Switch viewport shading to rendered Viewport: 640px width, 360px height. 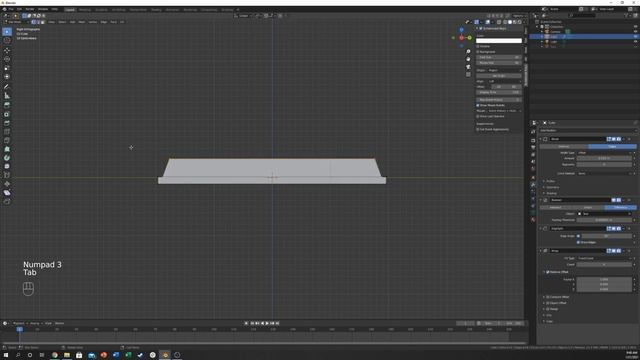(x=520, y=22)
